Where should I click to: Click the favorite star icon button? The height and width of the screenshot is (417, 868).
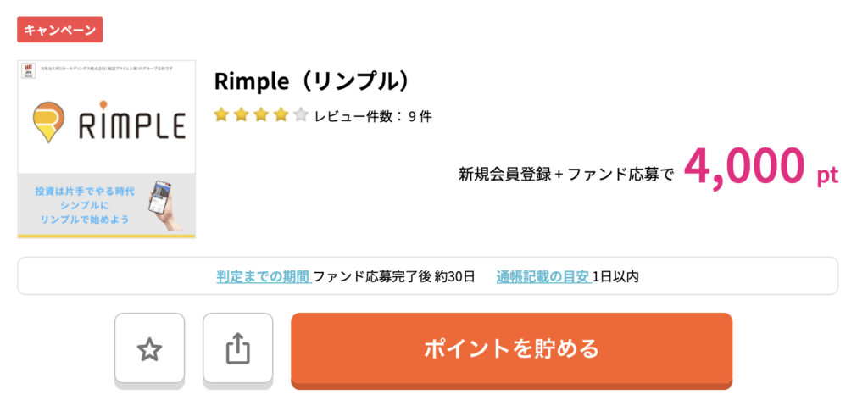pos(149,348)
